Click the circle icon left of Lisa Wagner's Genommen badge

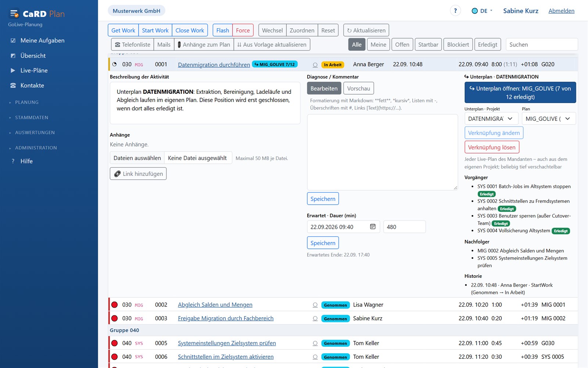pos(315,305)
